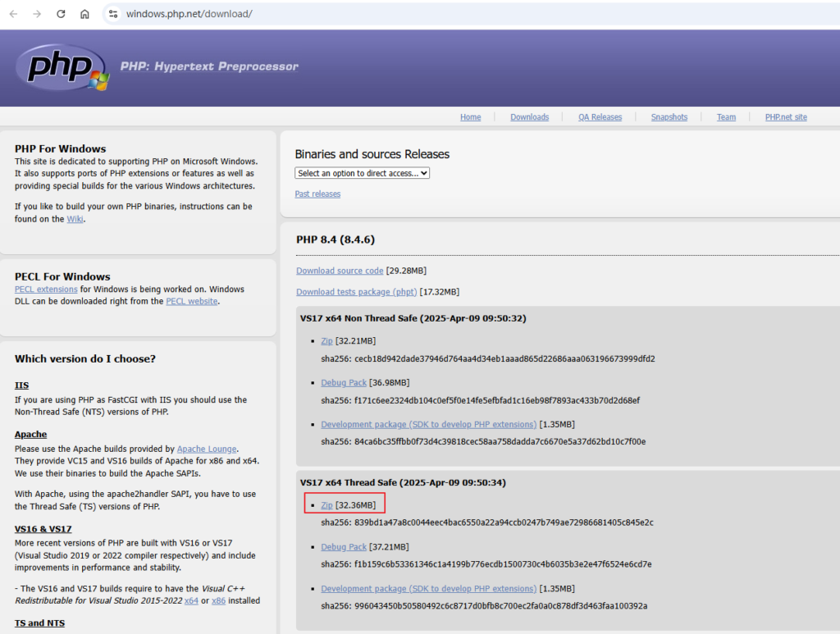Click the Apache subheading
The image size is (840, 634).
[x=30, y=434]
